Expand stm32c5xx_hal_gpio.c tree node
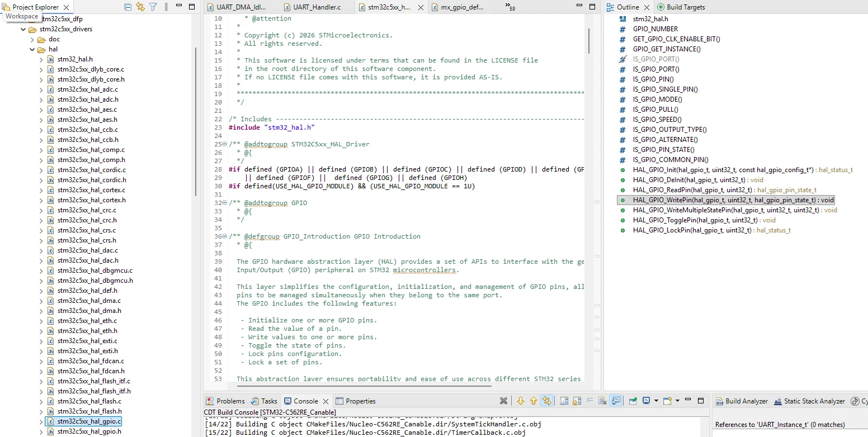 [41, 421]
